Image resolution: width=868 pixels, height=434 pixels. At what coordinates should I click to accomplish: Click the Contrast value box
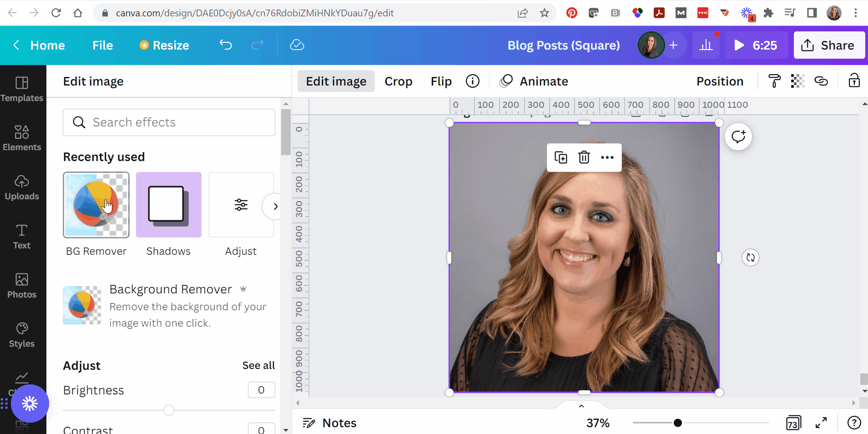point(262,429)
